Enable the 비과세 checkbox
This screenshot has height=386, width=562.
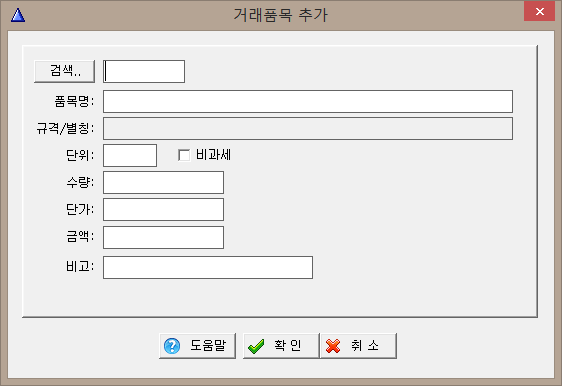pos(184,155)
